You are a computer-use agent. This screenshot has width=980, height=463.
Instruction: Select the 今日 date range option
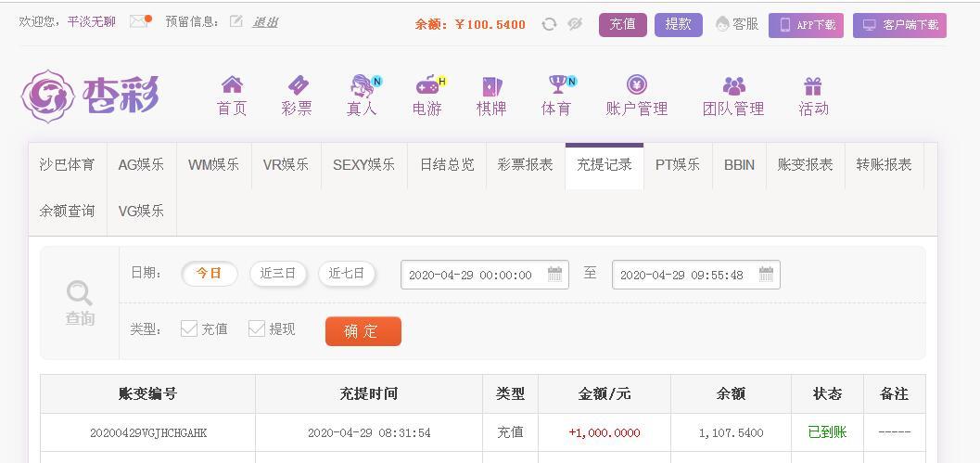click(210, 274)
